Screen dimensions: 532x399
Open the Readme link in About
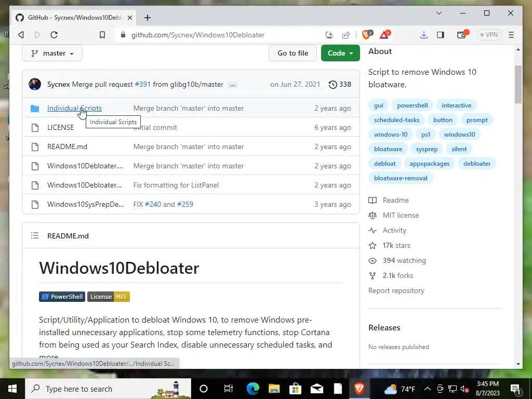pyautogui.click(x=389, y=200)
